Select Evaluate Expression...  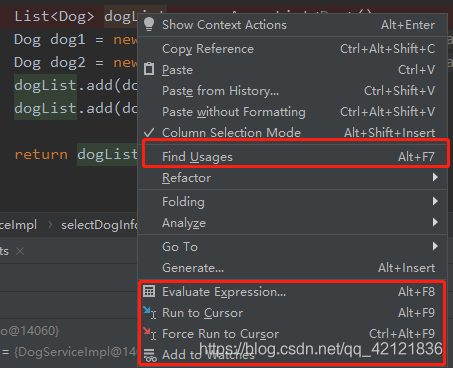[x=292, y=292]
